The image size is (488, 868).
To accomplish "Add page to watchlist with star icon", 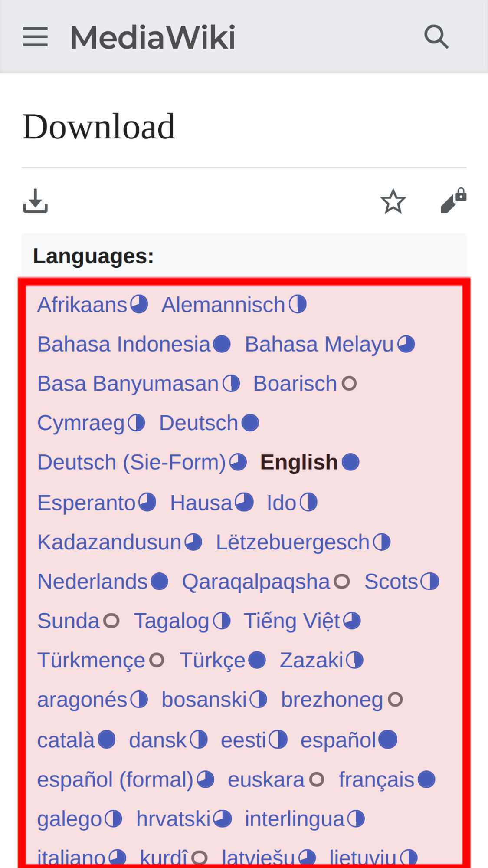I will tap(393, 201).
